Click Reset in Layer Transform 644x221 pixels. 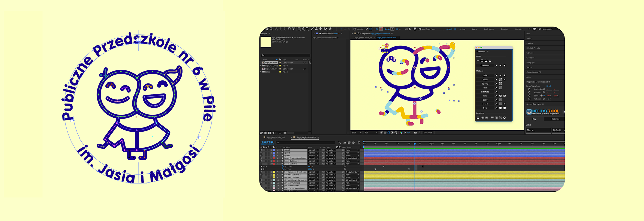(549, 86)
